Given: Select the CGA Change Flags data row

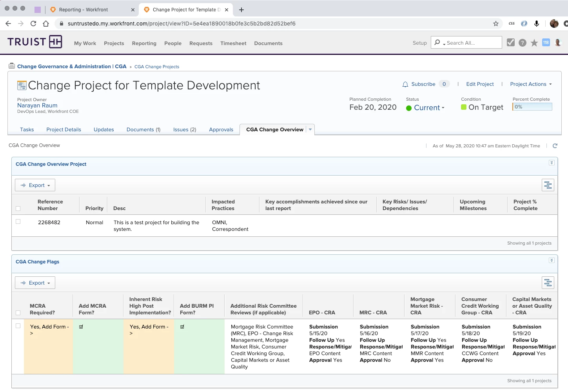Looking at the screenshot, I should (x=18, y=326).
